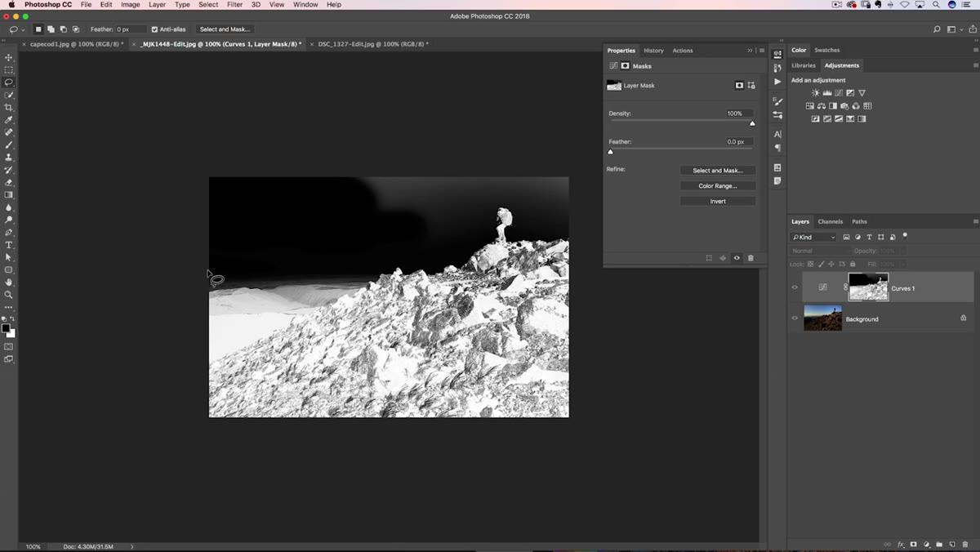Viewport: 980px width, 552px height.
Task: Select the Zoom tool
Action: tap(9, 295)
